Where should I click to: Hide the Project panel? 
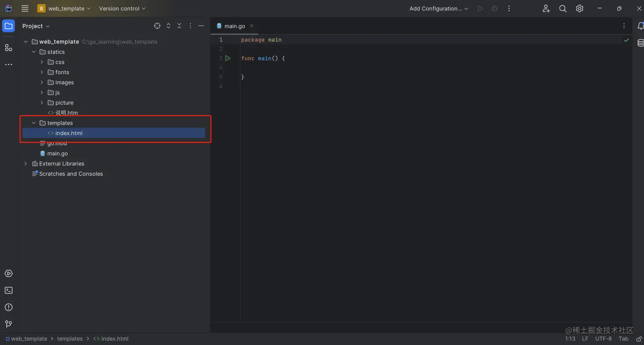tap(201, 26)
